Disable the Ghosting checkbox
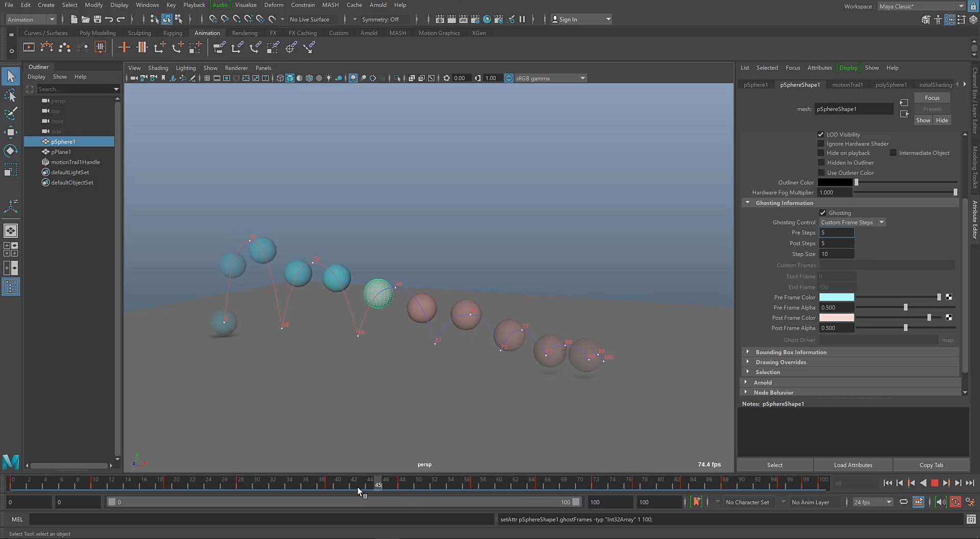The height and width of the screenshot is (539, 980). tap(823, 213)
